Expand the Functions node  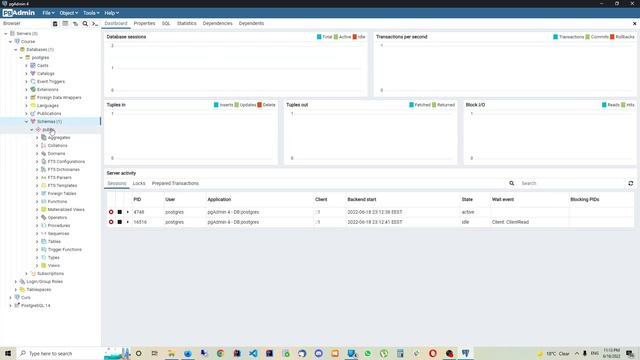[37, 201]
